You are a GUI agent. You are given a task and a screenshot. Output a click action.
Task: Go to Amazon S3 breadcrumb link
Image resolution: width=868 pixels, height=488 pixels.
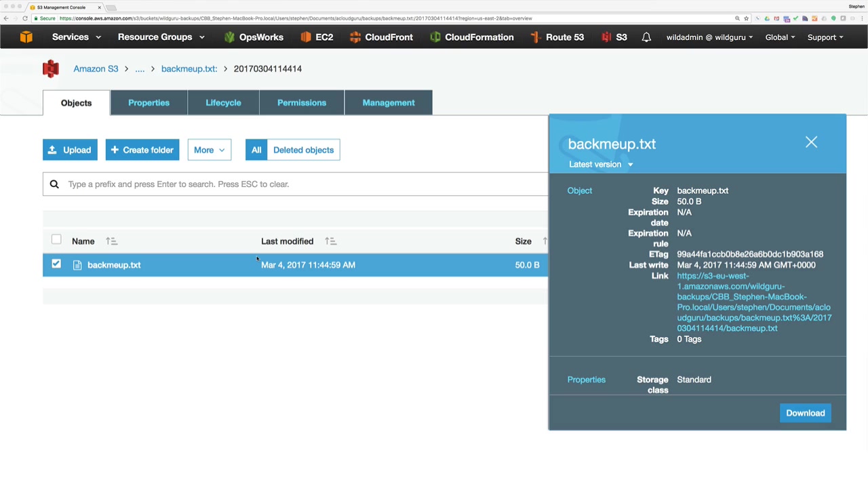(x=96, y=68)
